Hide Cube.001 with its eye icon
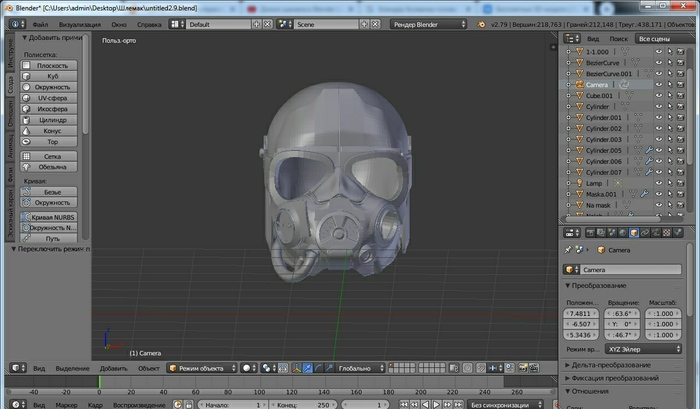 point(659,96)
